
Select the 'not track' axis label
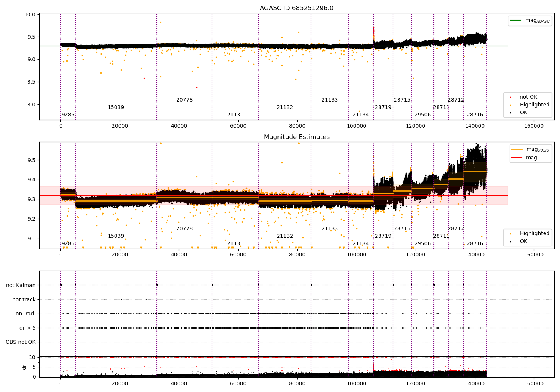pos(24,300)
